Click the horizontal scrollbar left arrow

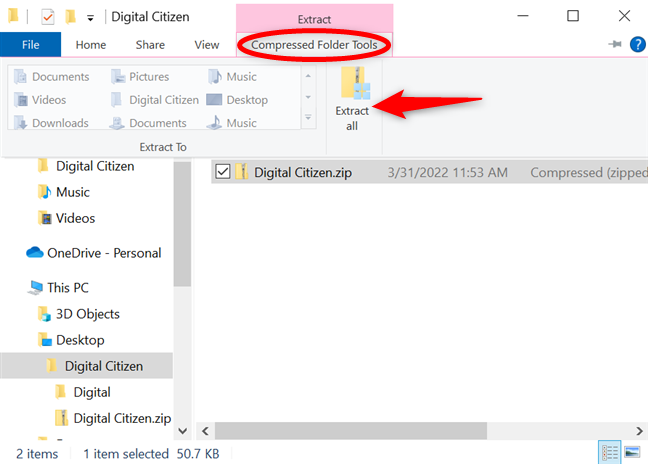tap(205, 431)
